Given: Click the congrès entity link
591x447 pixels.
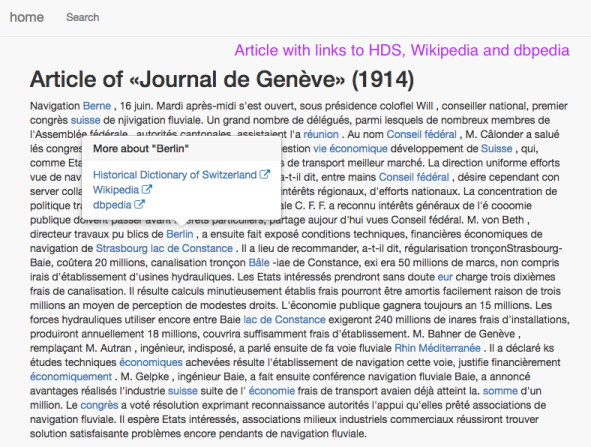Looking at the screenshot, I should (100, 405).
